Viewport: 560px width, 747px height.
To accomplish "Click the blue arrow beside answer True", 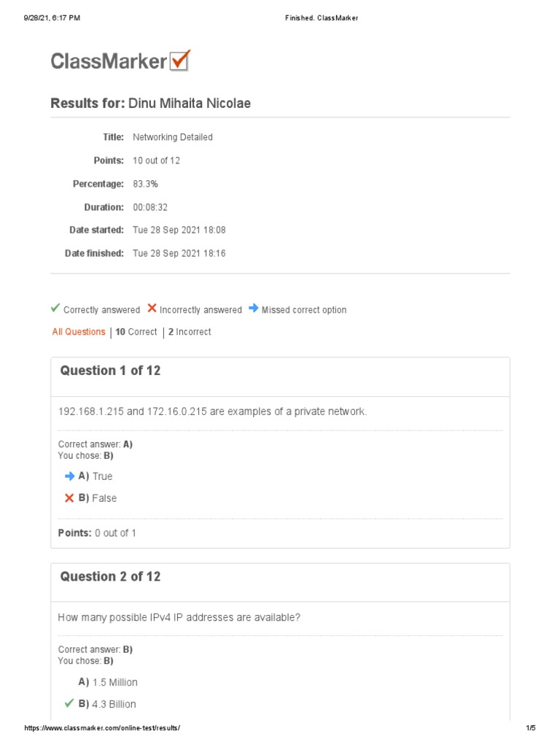I will [x=70, y=476].
